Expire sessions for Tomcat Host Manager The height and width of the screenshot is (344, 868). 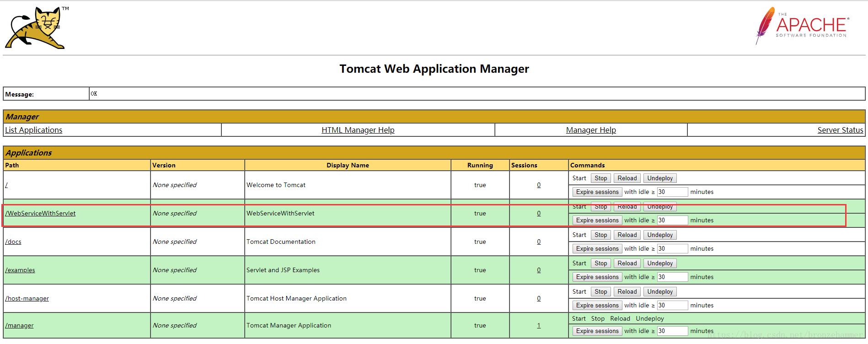click(597, 306)
